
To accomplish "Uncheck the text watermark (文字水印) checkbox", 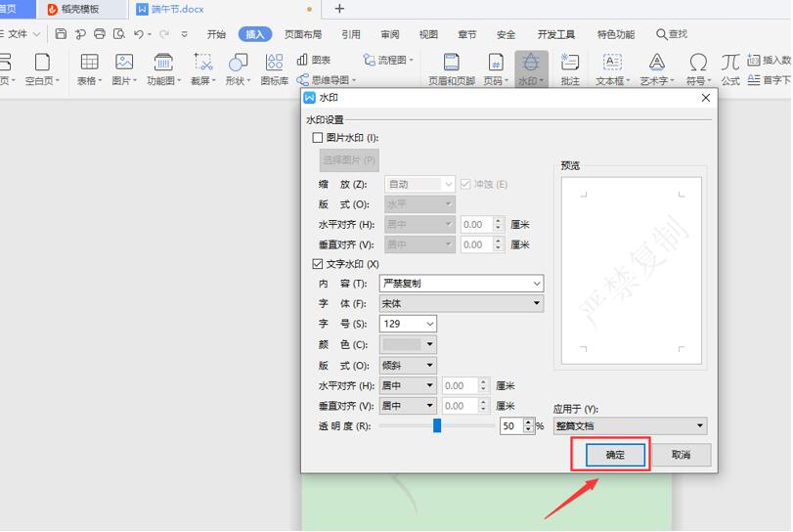I will [x=318, y=264].
